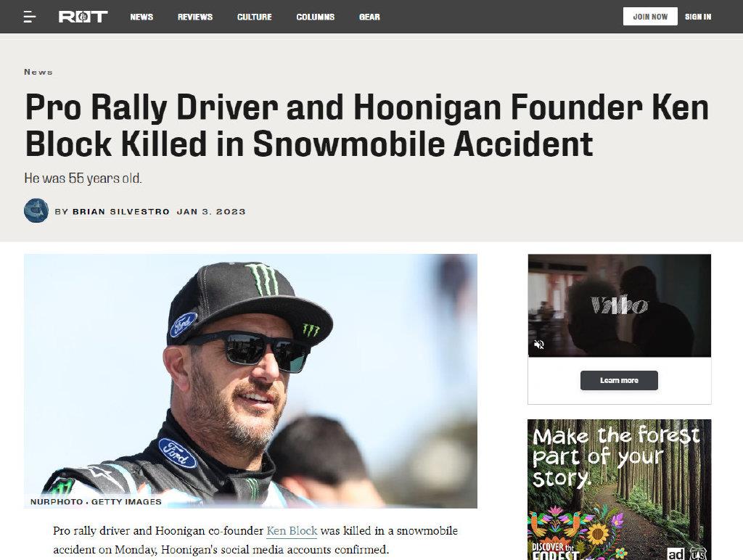The height and width of the screenshot is (560, 743).
Task: Open the hamburger menu icon
Action: click(29, 17)
